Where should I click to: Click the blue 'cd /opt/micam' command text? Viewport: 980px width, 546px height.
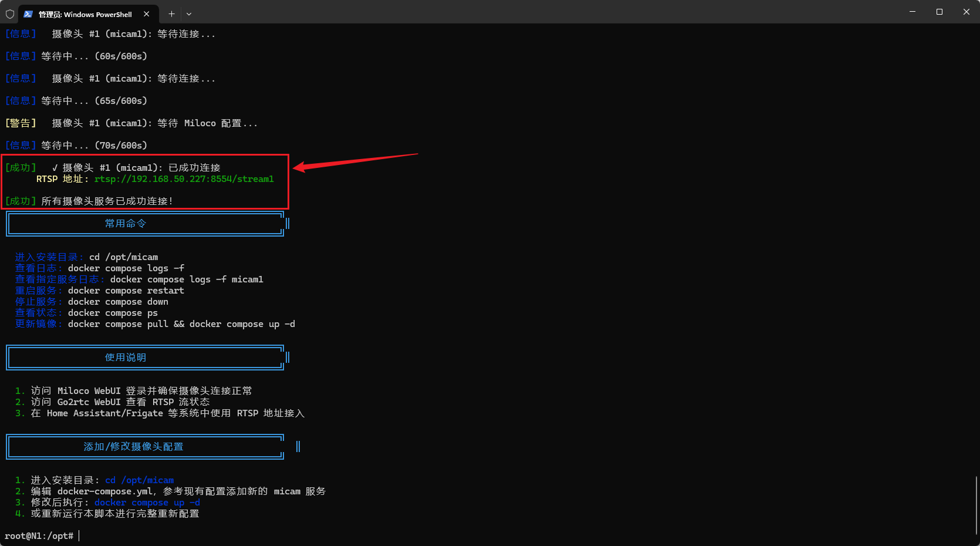pos(139,480)
